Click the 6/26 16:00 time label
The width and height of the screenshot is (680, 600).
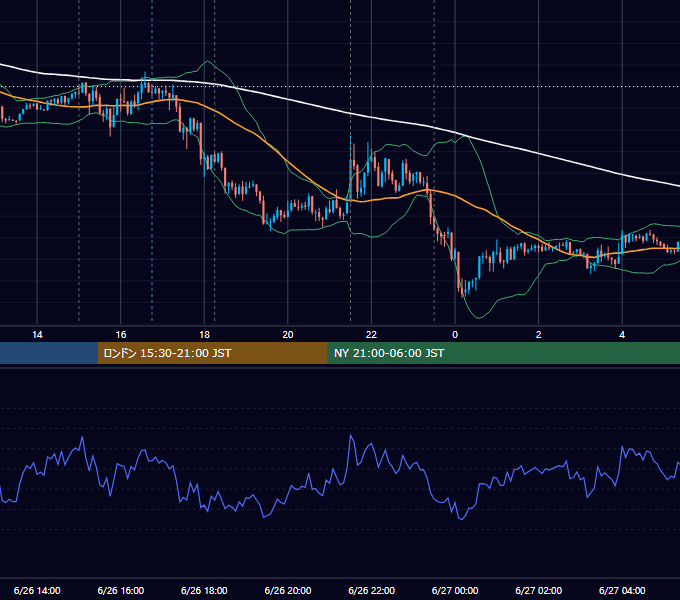121,590
